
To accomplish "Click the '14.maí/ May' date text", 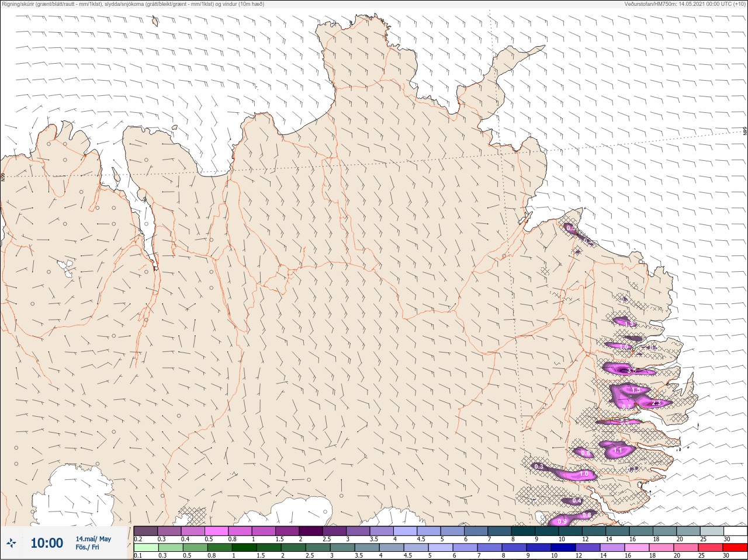I will 93,539.
